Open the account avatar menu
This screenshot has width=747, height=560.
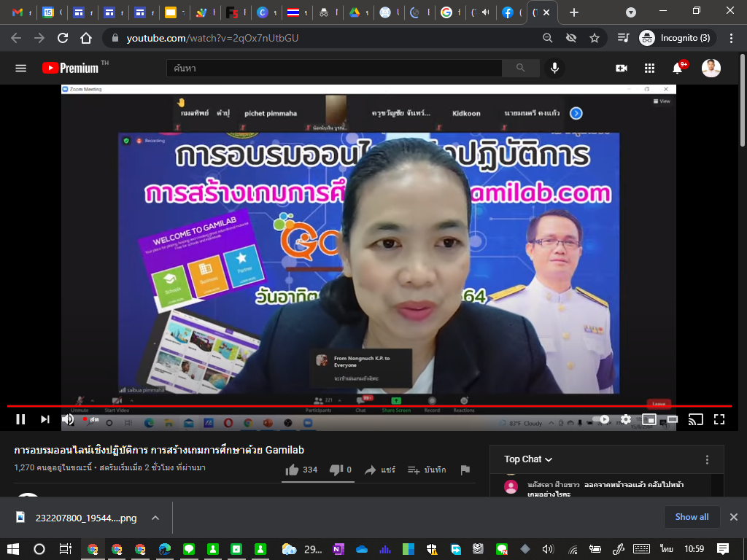coord(711,68)
